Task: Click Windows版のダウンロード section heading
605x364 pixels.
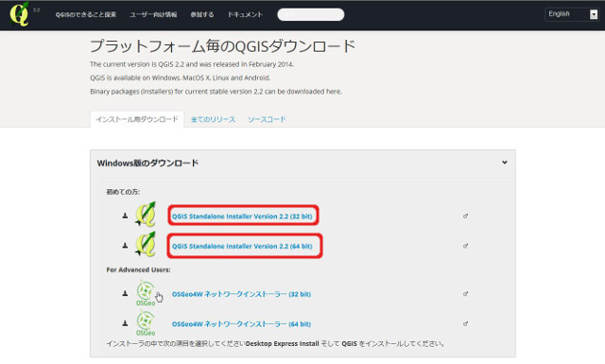Action: (x=147, y=163)
